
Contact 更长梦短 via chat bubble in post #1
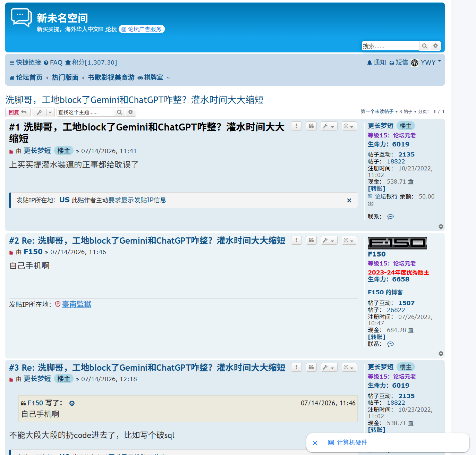390,217
